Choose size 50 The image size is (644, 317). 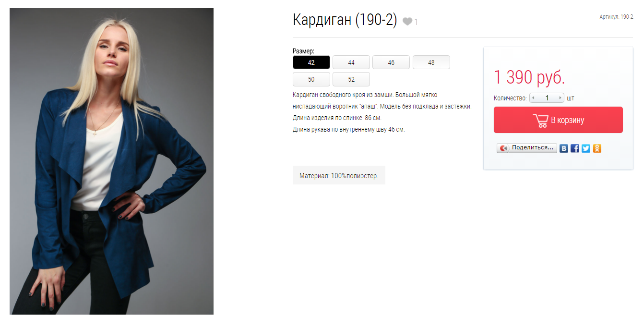(311, 79)
